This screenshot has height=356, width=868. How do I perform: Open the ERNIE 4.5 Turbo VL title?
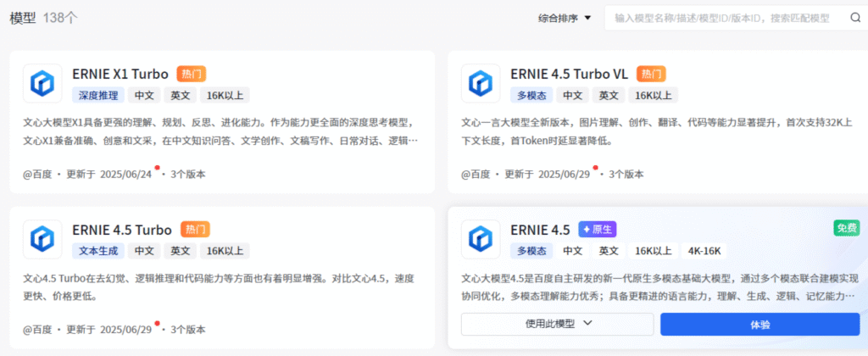pyautogui.click(x=569, y=74)
